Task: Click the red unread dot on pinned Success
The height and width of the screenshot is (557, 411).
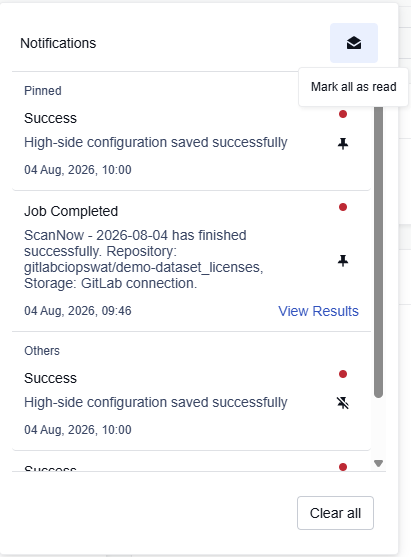Action: (343, 114)
